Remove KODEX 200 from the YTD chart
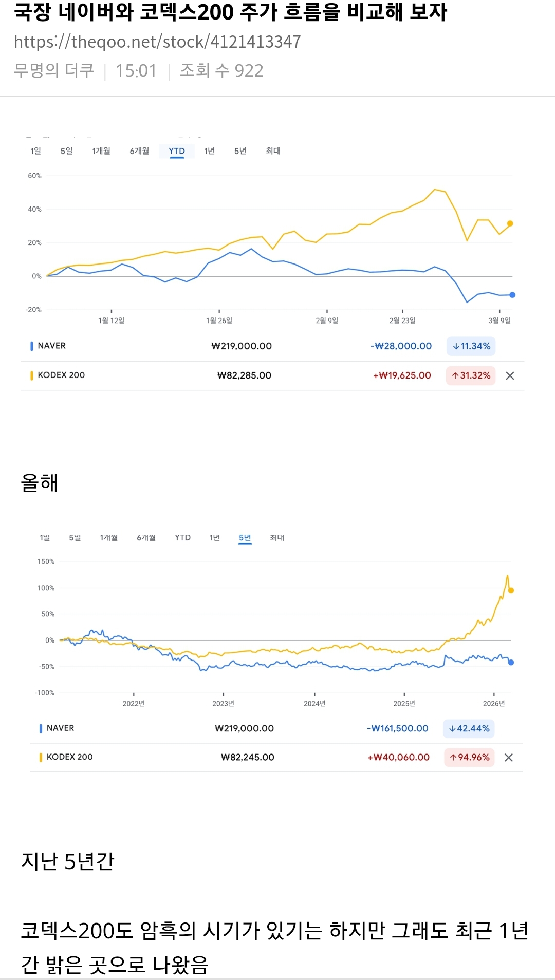 (x=510, y=376)
